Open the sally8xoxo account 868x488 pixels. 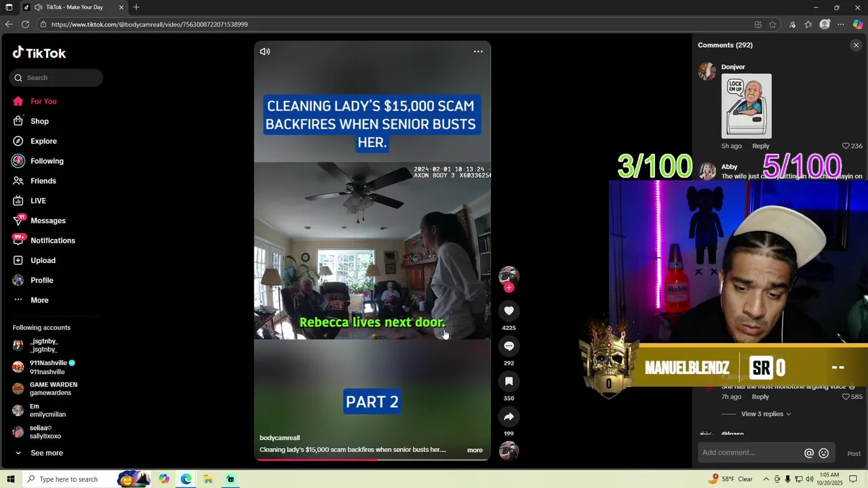click(x=45, y=432)
